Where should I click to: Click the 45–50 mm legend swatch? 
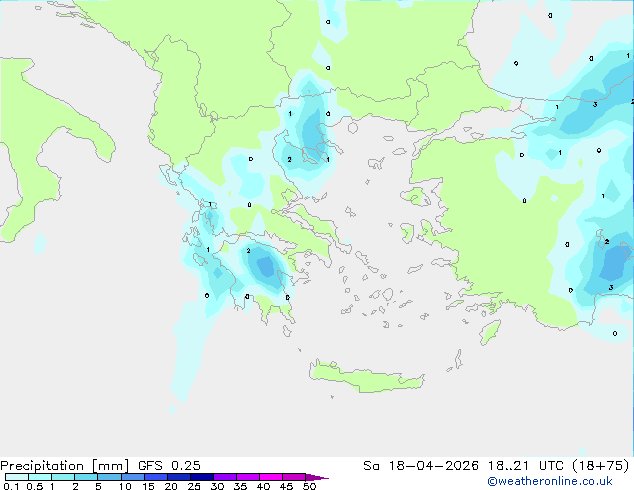coord(294,477)
